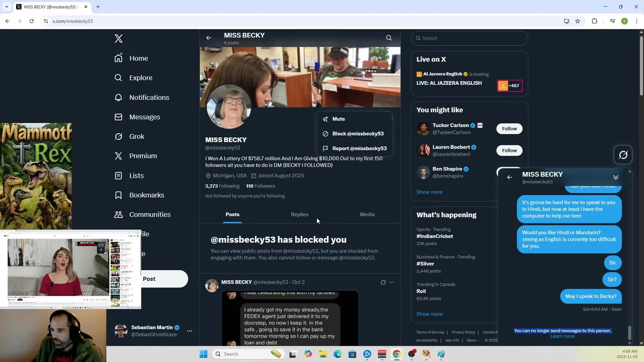Open Bookmarks in the sidebar
This screenshot has width=644, height=362.
tap(139, 195)
